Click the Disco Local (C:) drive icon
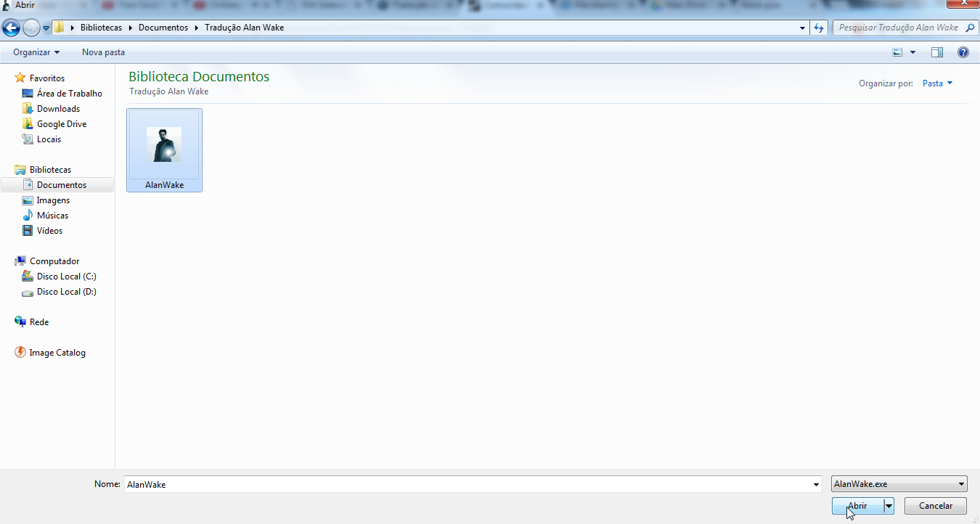Viewport: 980px width, 524px height. (28, 276)
